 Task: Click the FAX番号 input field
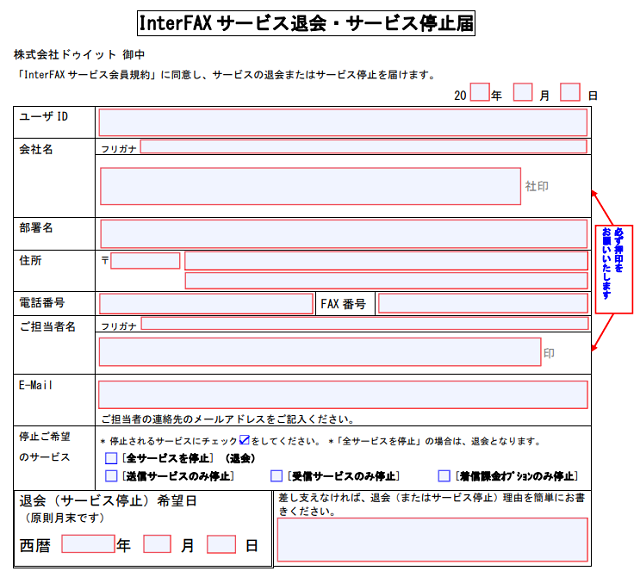click(483, 304)
